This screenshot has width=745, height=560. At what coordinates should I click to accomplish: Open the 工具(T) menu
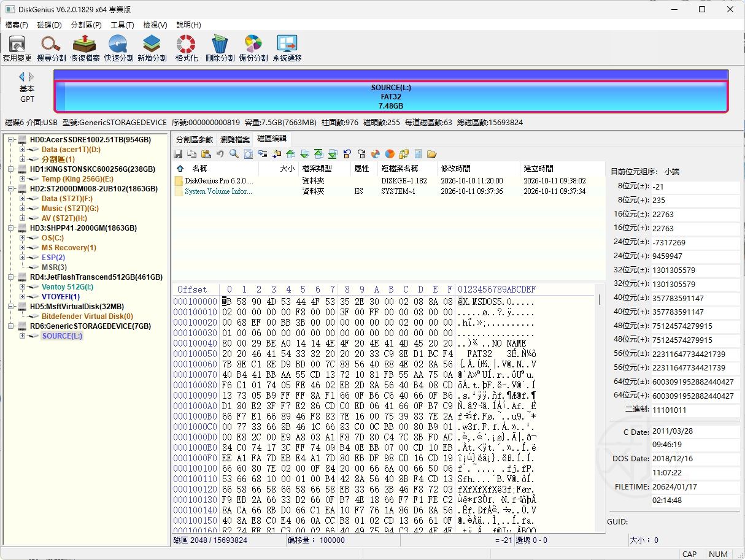click(122, 25)
